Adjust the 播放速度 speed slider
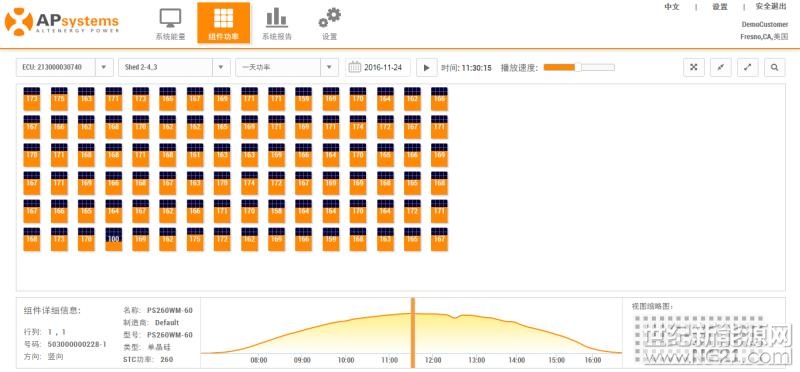 click(x=579, y=67)
